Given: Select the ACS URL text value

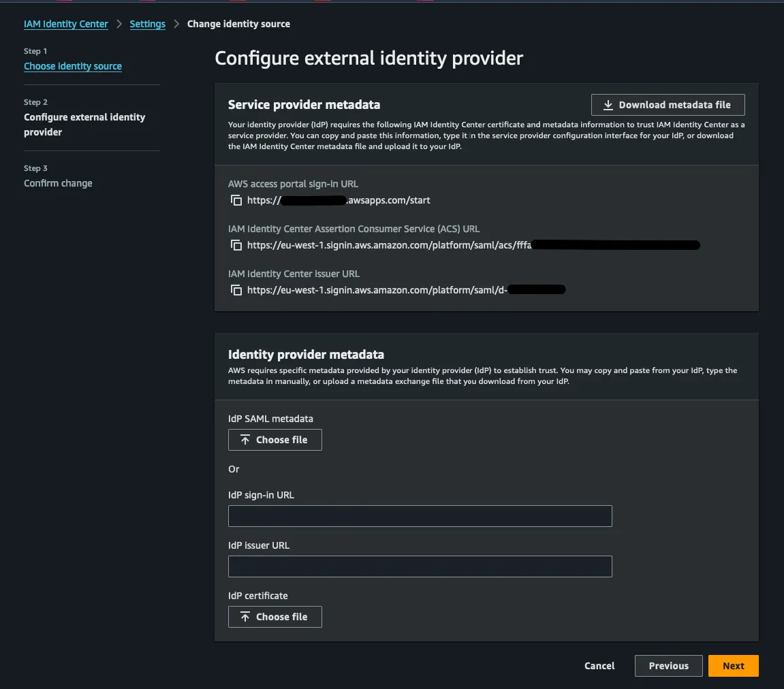Looking at the screenshot, I should tap(473, 245).
